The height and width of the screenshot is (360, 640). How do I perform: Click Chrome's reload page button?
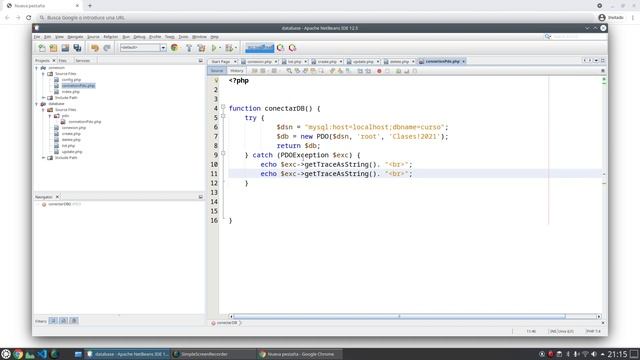click(29, 18)
